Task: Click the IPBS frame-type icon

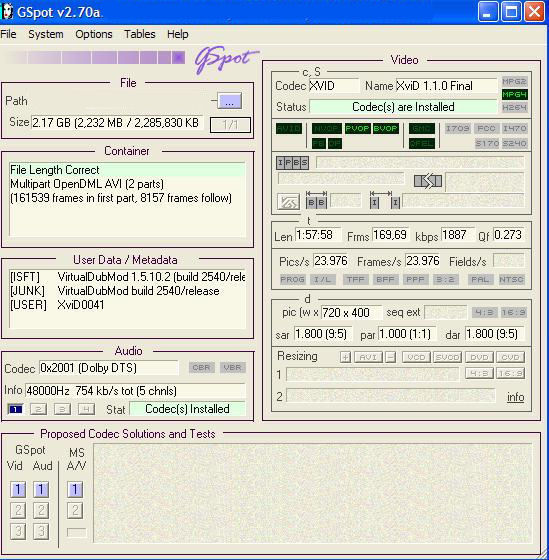Action: [292, 163]
